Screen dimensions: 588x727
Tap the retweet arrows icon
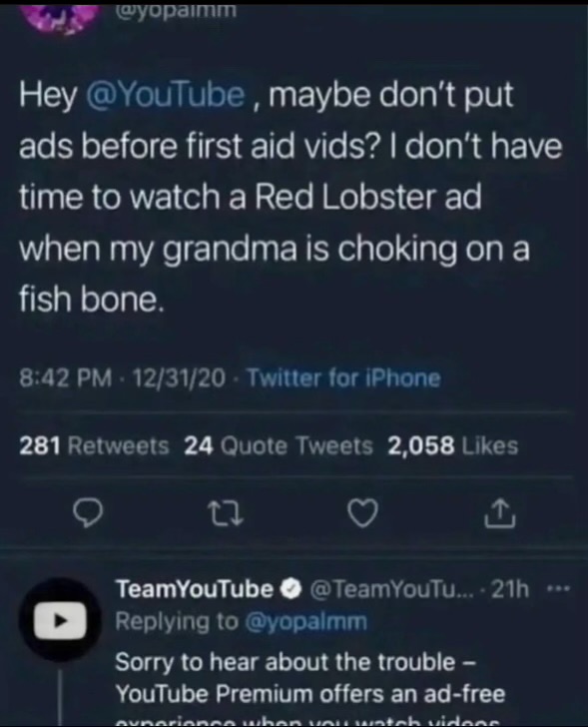(225, 513)
